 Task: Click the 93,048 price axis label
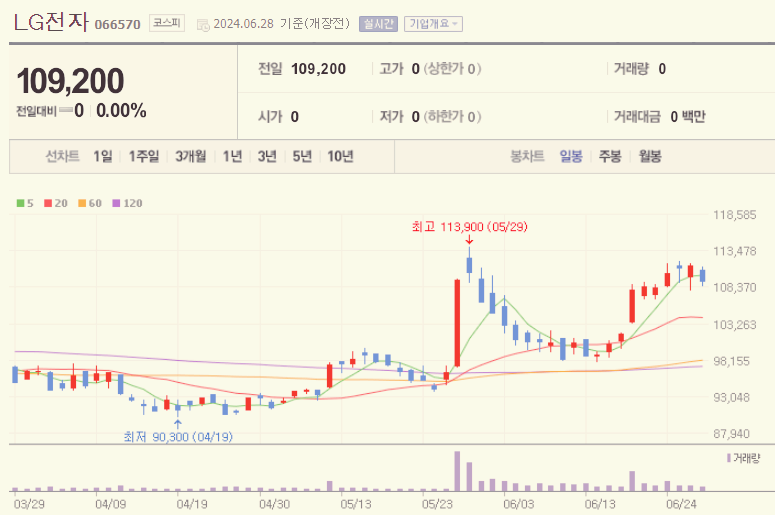pos(732,397)
